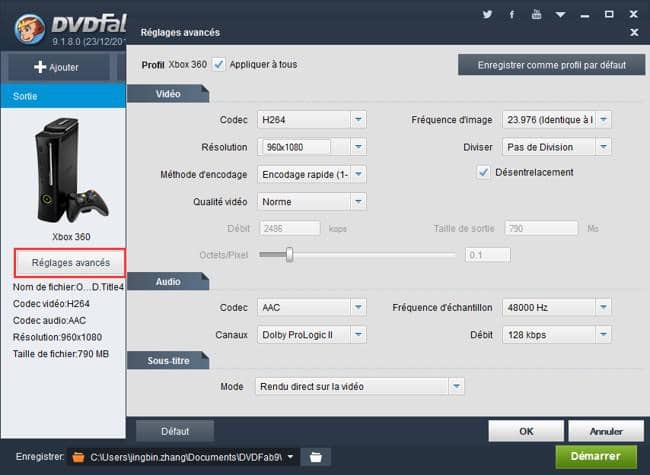Click the Ajouter button
Screen dimensions: 650x475
(x=58, y=67)
